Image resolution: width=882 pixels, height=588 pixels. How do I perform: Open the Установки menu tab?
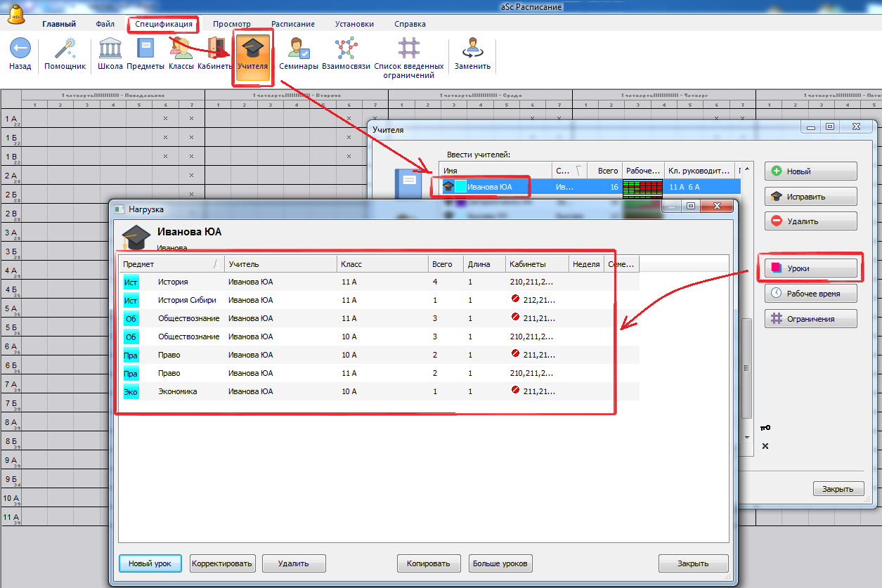[354, 24]
